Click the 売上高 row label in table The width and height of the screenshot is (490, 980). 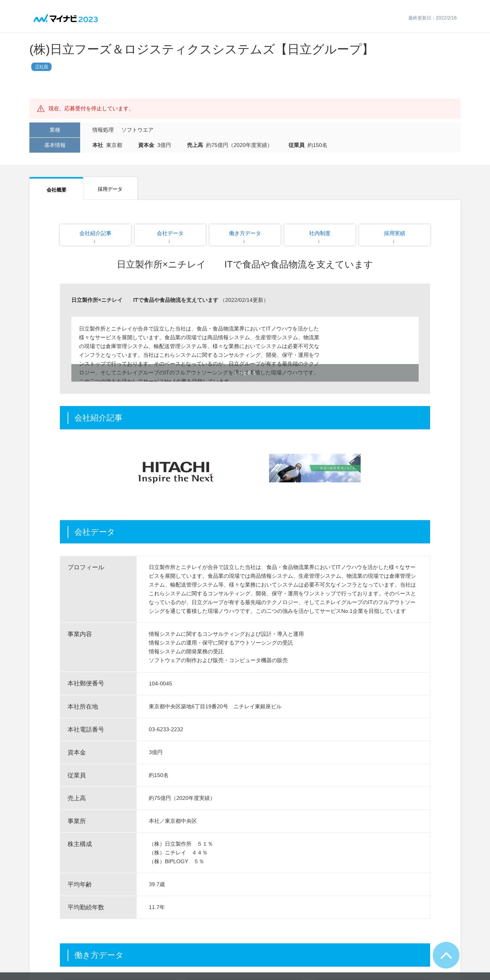pos(77,798)
